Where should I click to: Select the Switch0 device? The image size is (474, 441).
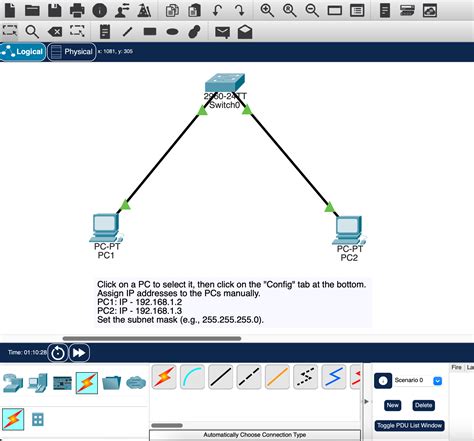tap(225, 83)
